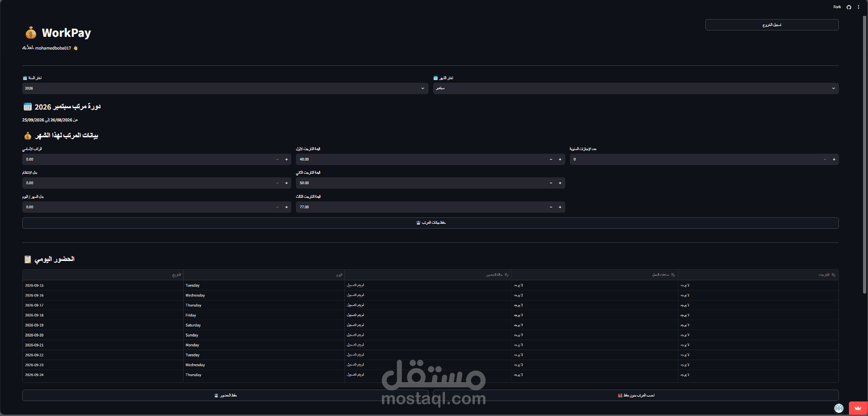
Task: Click the day (اليوم) column header
Action: [264, 275]
